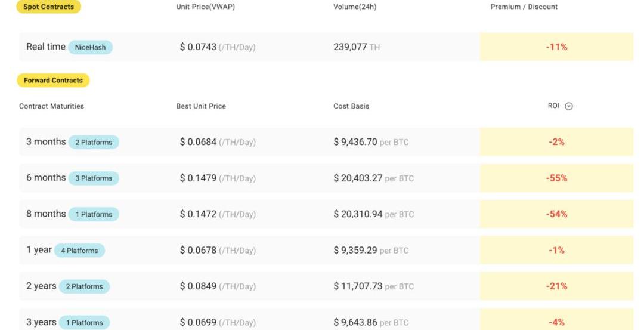Screen dimensions: 644x330
Task: Click the Contract Maturities column header
Action: click(51, 106)
